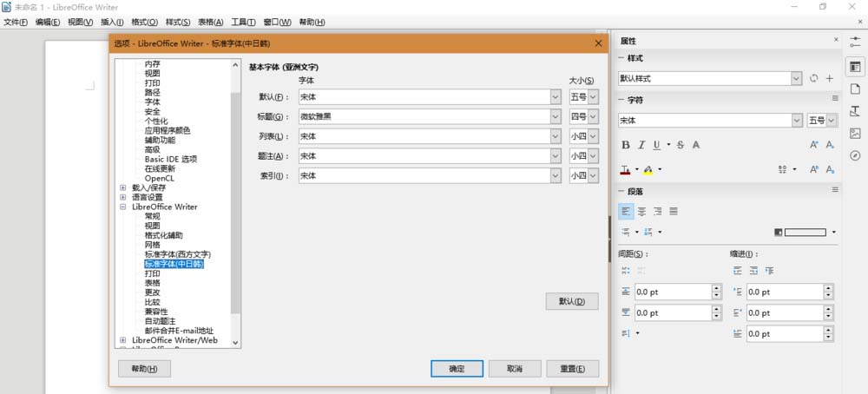Viewport: 868px width, 394px height.
Task: Toggle Italic in the sidebar character section
Action: tap(641, 145)
